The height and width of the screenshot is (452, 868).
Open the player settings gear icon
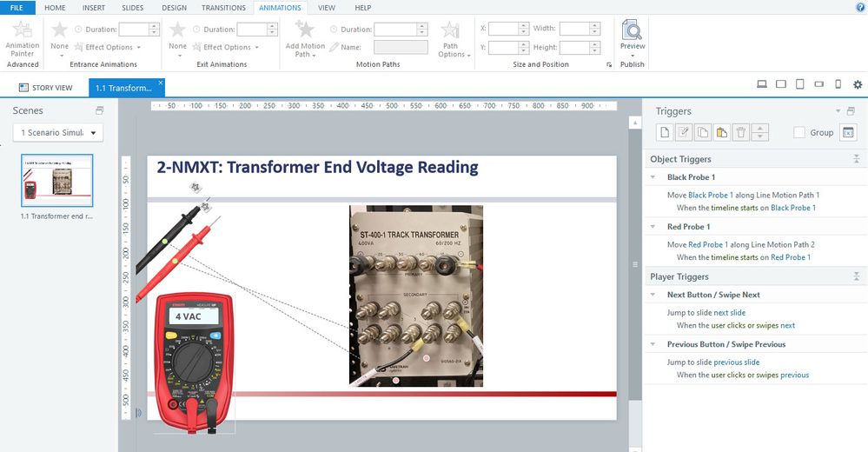coord(858,84)
